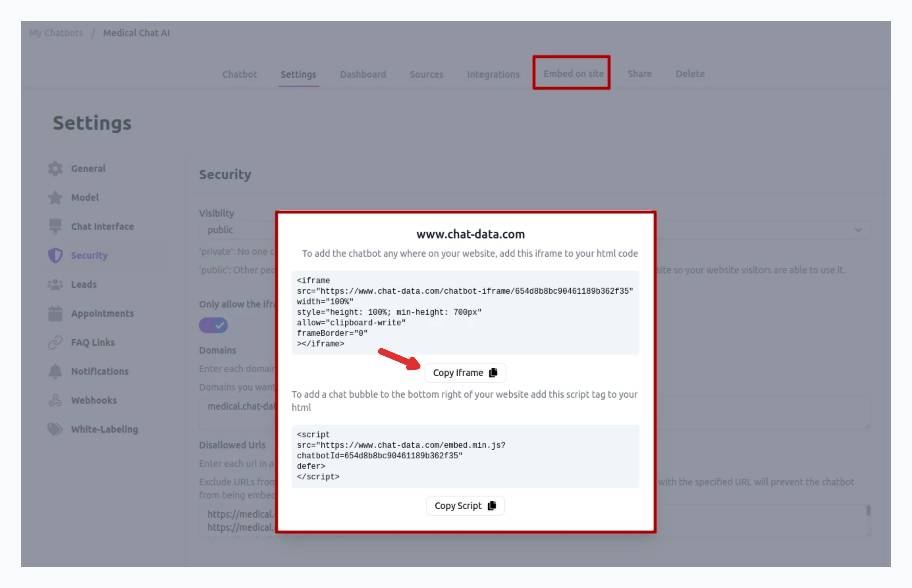
Task: Toggle iframe domain restriction switch
Action: [x=213, y=325]
